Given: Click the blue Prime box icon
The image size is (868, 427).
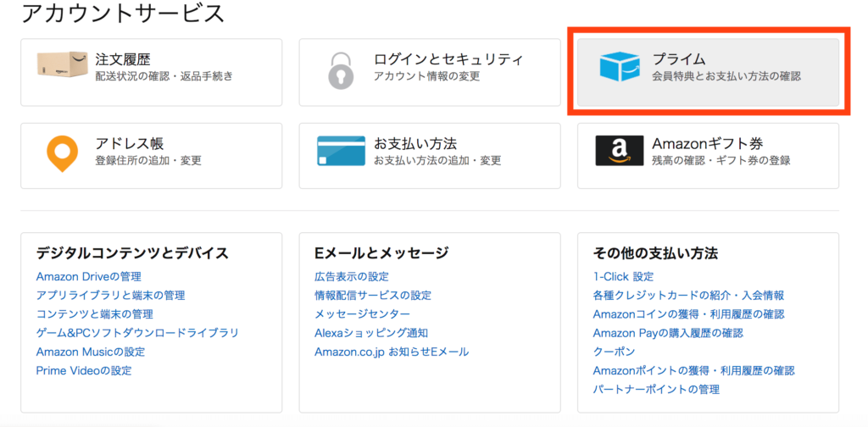Looking at the screenshot, I should pyautogui.click(x=620, y=66).
